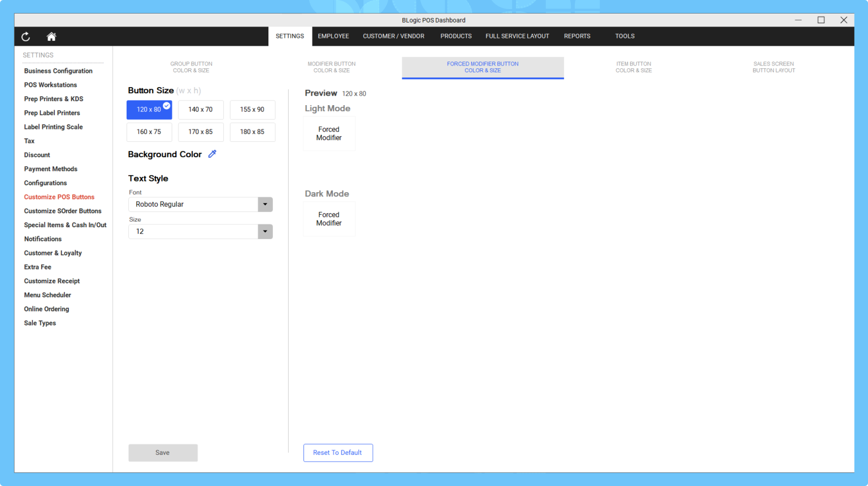
Task: Open Label Printing Scale settings
Action: pyautogui.click(x=53, y=127)
